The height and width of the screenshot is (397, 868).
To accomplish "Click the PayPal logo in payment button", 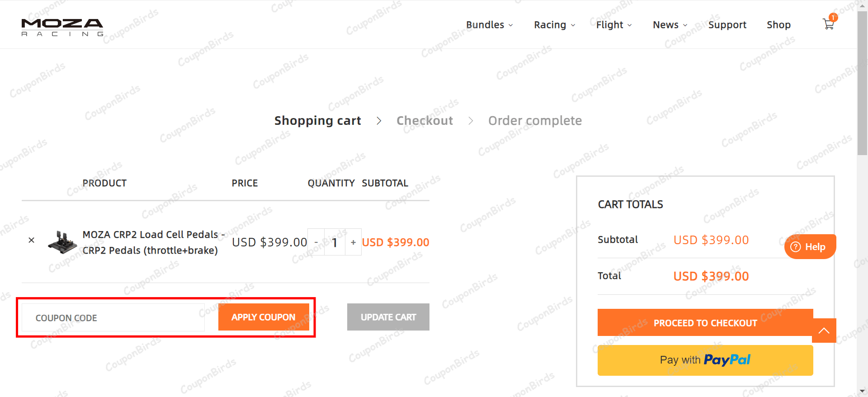I will [x=727, y=360].
